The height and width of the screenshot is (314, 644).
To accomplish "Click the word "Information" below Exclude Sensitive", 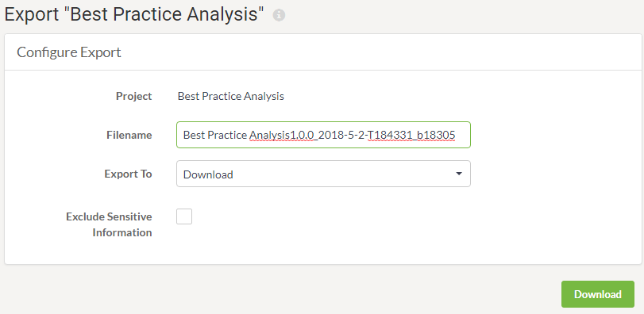I will pyautogui.click(x=122, y=232).
